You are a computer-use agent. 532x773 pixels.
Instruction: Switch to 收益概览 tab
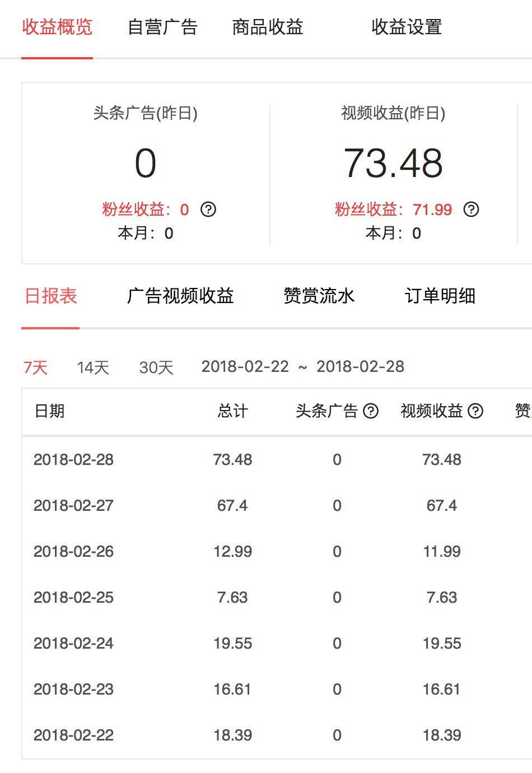click(57, 27)
